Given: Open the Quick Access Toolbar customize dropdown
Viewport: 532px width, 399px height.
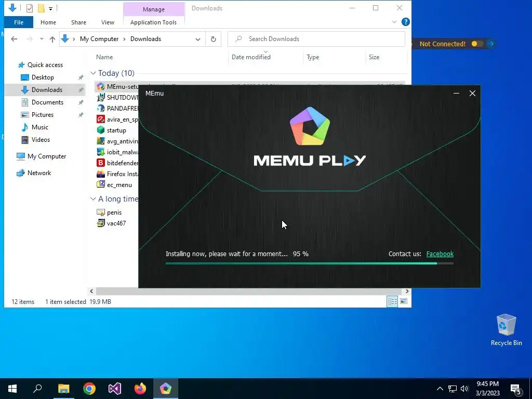Looking at the screenshot, I should (50, 8).
